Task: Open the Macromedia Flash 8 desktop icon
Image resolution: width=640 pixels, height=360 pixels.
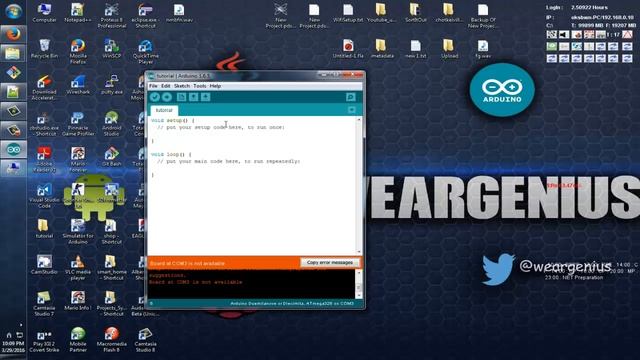Action: pos(111,340)
